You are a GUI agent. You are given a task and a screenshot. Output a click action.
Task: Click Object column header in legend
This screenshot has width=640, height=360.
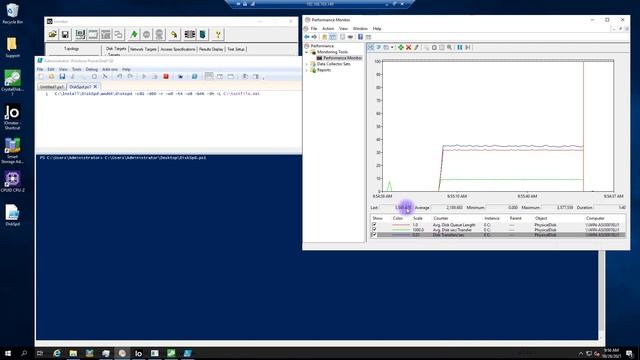click(x=541, y=218)
